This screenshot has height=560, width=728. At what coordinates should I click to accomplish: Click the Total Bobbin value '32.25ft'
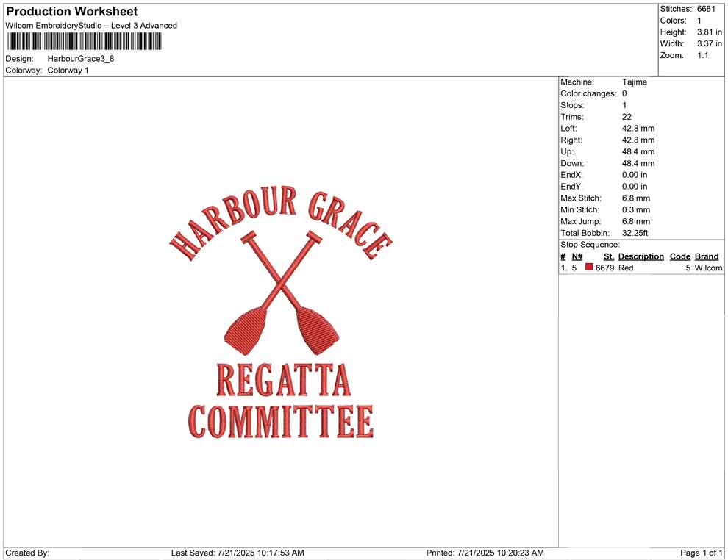[x=635, y=233]
